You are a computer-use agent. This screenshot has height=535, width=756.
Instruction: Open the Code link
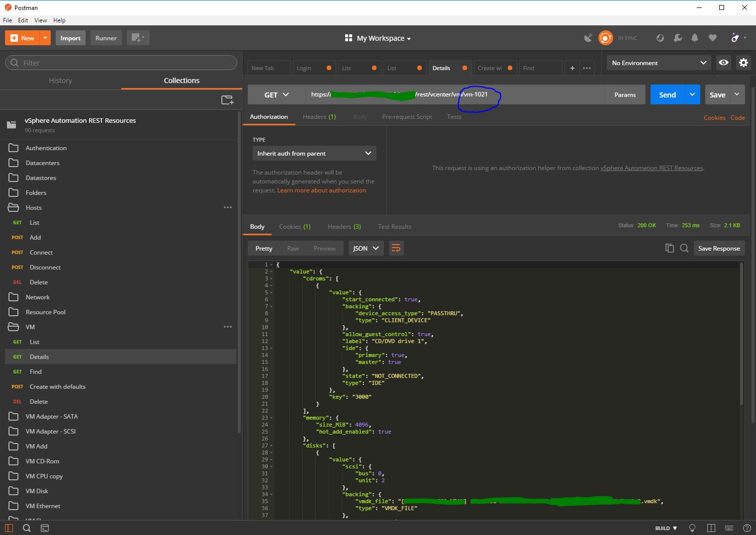tap(738, 118)
